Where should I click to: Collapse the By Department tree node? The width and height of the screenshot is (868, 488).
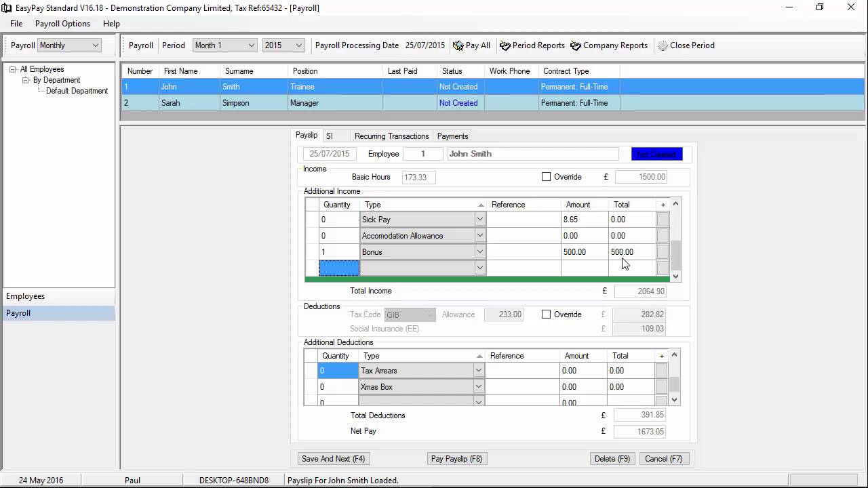[26, 80]
